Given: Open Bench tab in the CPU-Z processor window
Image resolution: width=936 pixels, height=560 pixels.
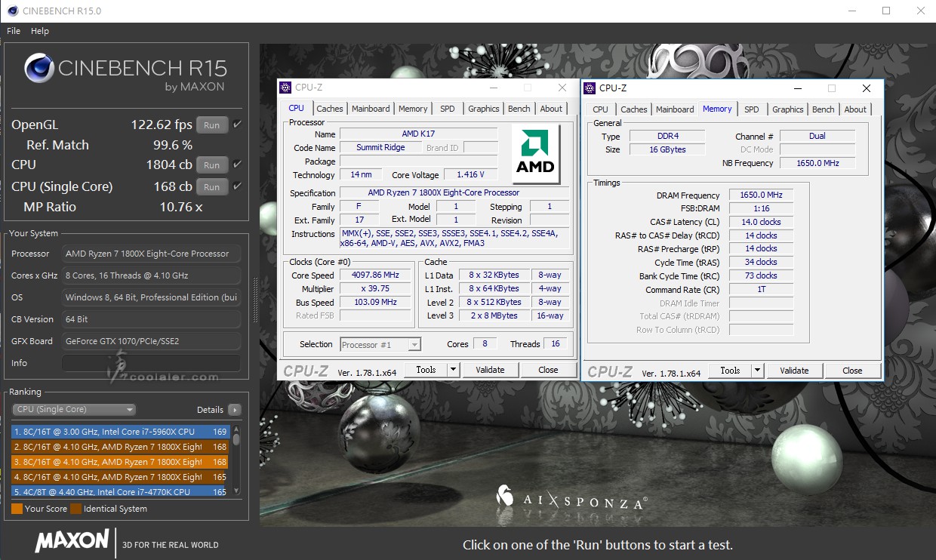Looking at the screenshot, I should (x=519, y=109).
